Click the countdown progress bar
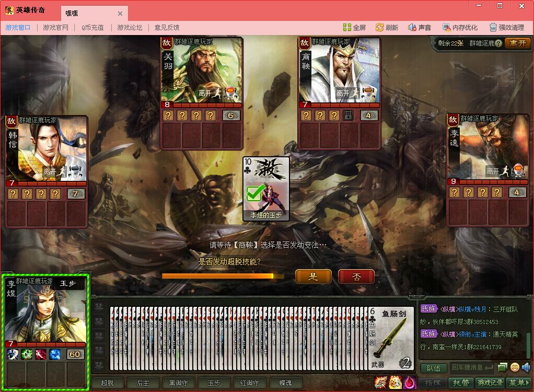The height and width of the screenshot is (392, 534). pos(223,276)
